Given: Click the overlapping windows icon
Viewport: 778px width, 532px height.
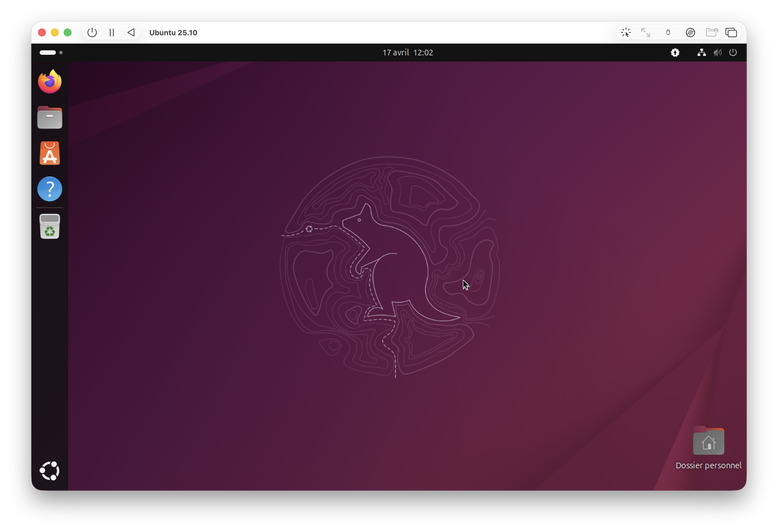Looking at the screenshot, I should pos(731,33).
